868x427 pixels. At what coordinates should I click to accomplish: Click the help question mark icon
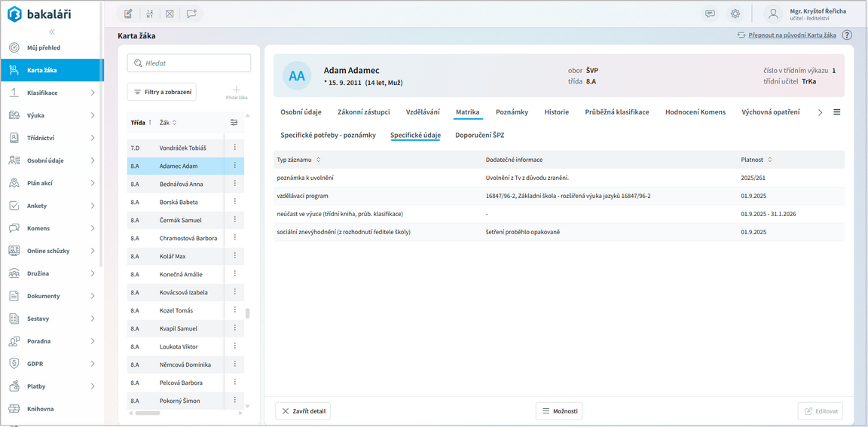click(847, 35)
